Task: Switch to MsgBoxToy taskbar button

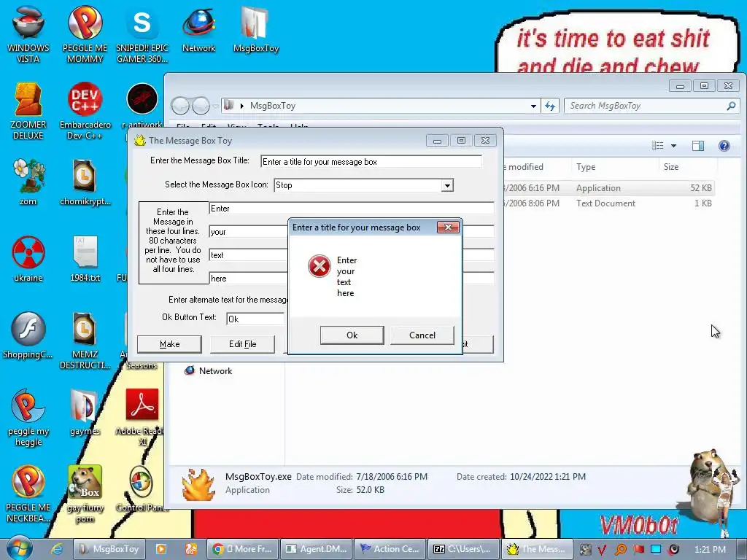Action: pyautogui.click(x=109, y=549)
